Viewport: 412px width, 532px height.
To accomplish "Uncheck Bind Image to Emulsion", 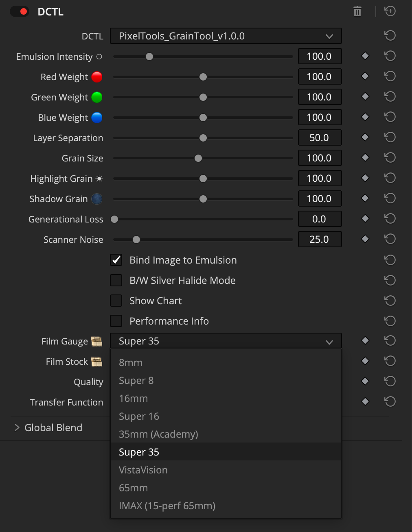I will [x=116, y=260].
